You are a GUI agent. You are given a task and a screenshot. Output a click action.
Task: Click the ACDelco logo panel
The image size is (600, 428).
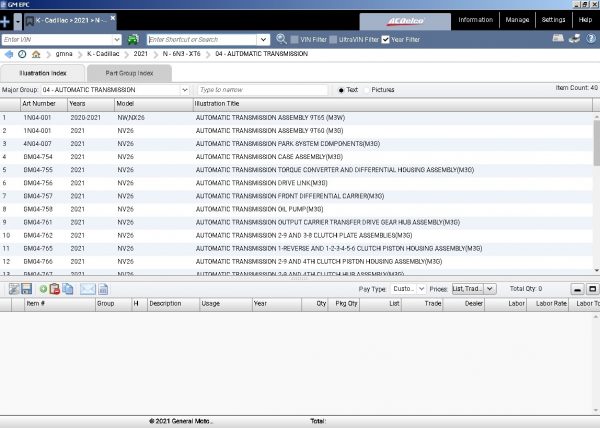coord(405,21)
